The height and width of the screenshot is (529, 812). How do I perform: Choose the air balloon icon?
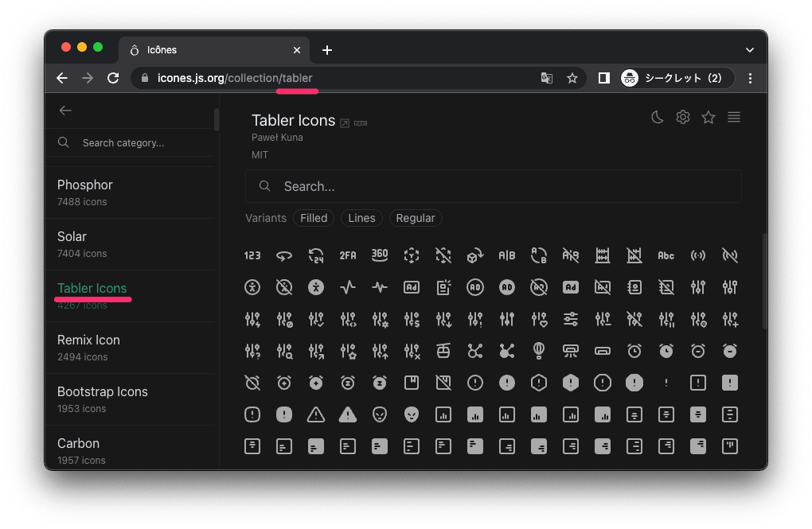click(x=539, y=351)
